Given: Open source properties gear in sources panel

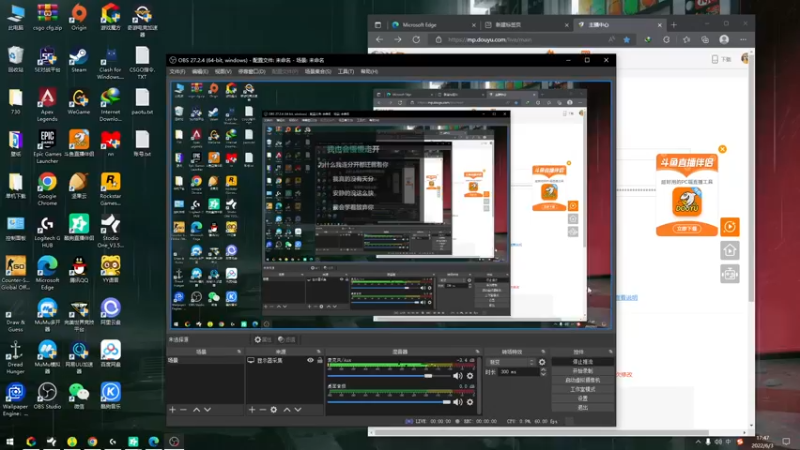Looking at the screenshot, I should [x=272, y=409].
